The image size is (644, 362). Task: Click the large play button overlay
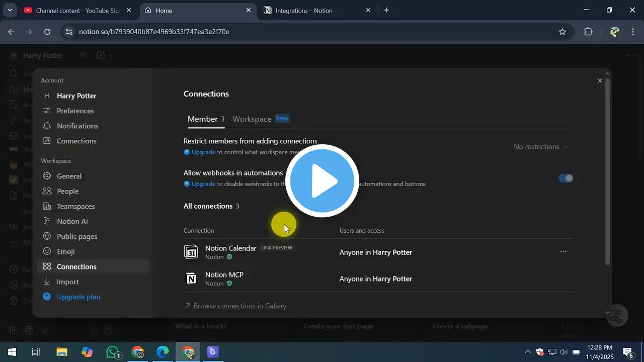pyautogui.click(x=322, y=181)
